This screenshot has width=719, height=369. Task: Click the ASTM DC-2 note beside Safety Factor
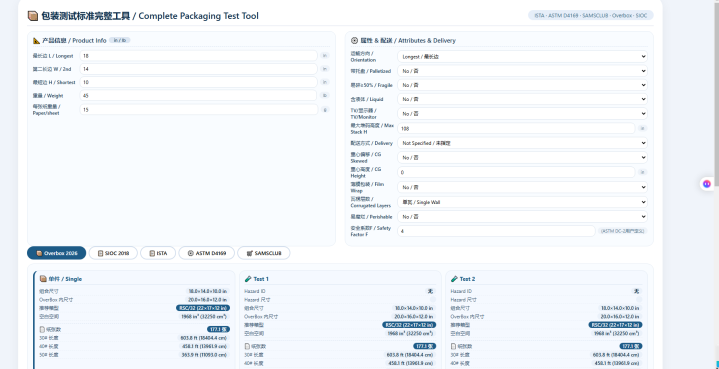pos(623,231)
